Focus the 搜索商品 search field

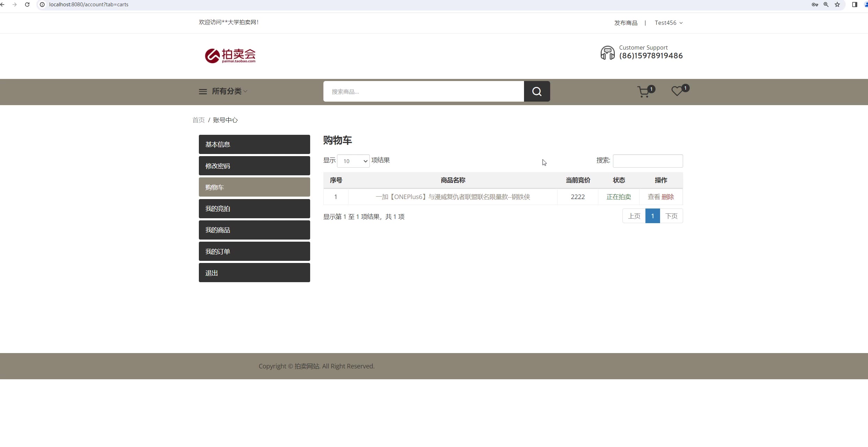[424, 91]
